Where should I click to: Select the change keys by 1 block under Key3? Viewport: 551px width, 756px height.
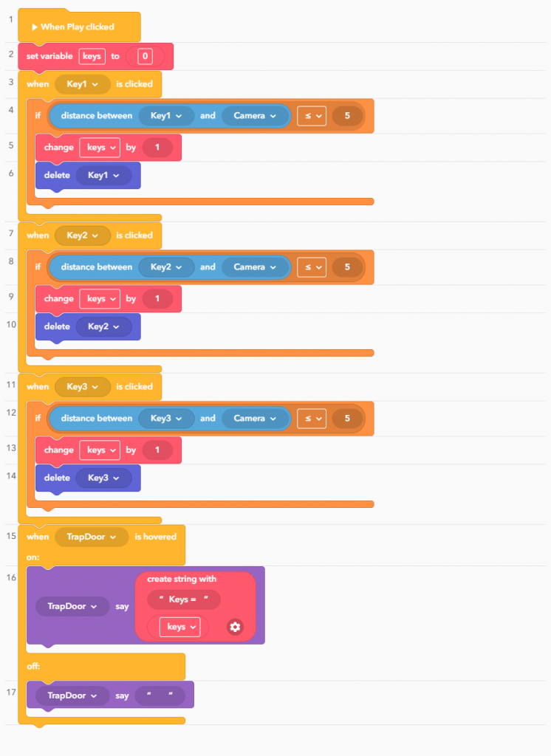coord(58,450)
